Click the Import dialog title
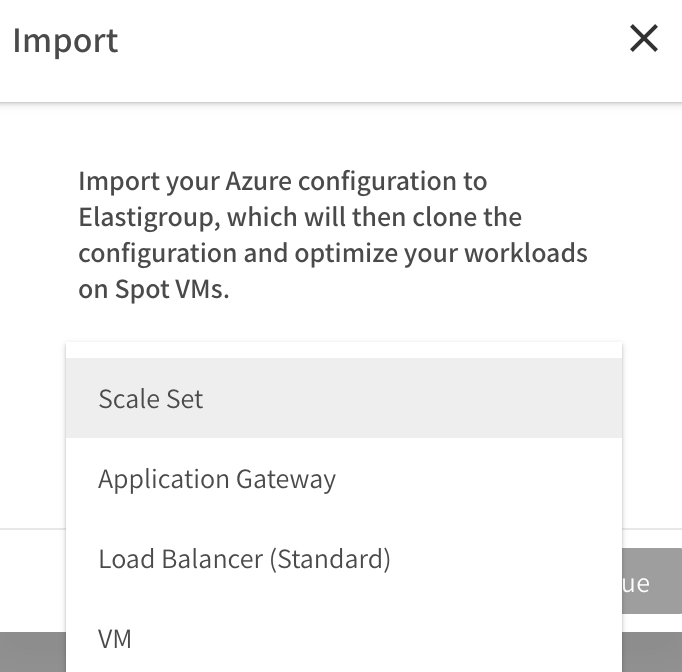 pos(65,41)
